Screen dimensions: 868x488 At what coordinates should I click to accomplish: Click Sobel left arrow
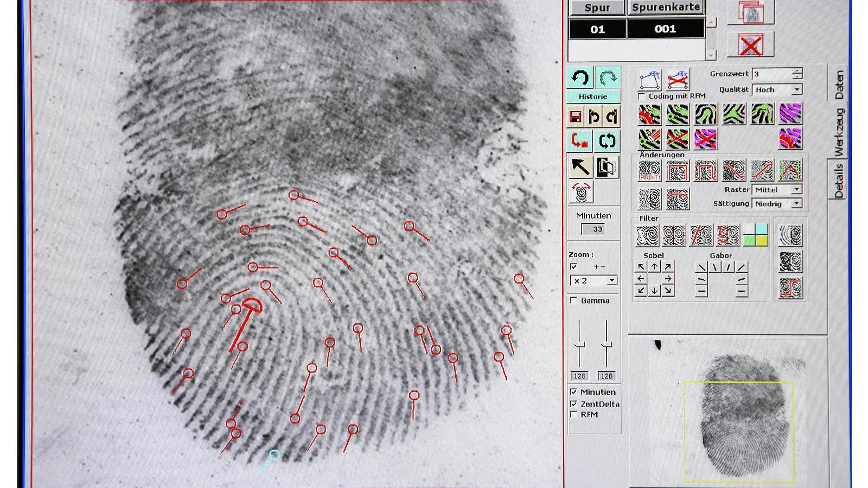coord(641,279)
